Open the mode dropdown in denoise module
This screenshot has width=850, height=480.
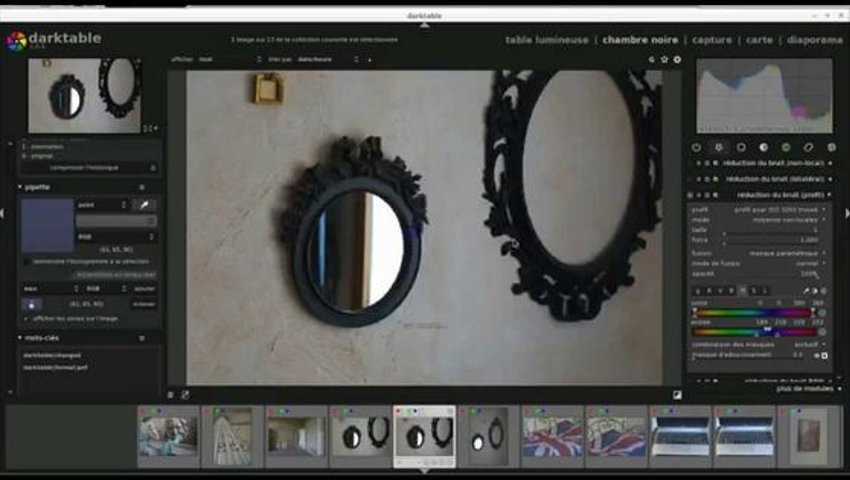click(758, 220)
